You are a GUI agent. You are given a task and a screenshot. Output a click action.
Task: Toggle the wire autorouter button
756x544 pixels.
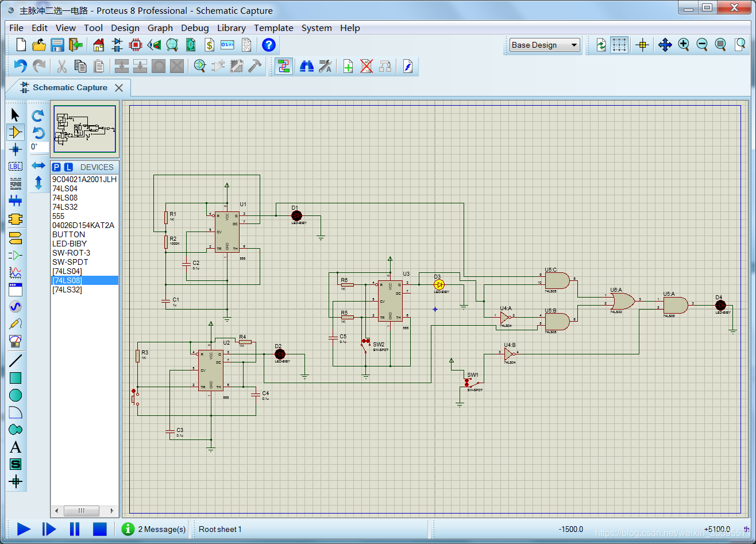pos(284,66)
